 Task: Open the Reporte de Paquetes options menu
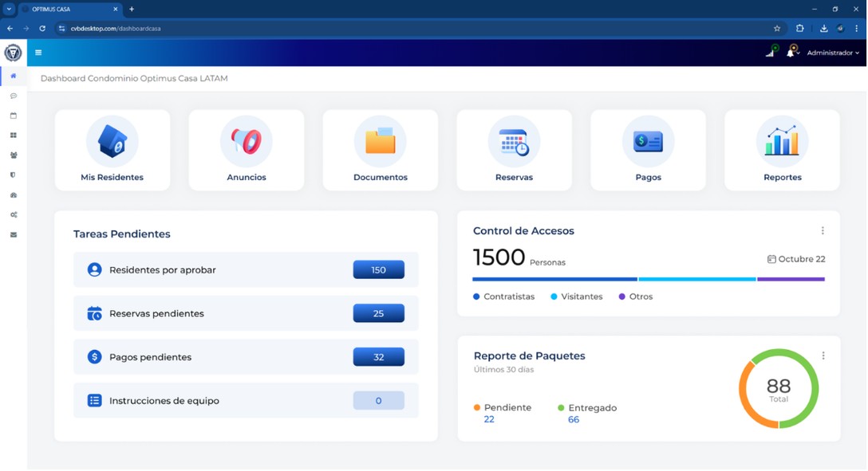(823, 355)
